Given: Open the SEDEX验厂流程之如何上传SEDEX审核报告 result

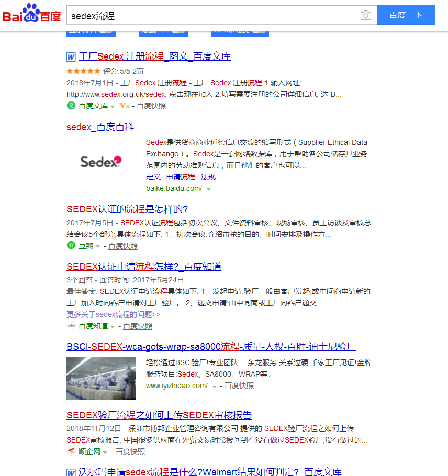Looking at the screenshot, I should (159, 415).
